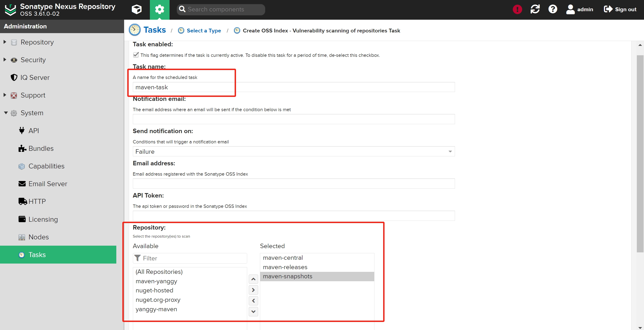Move selected repository up with top arrow

pyautogui.click(x=253, y=279)
